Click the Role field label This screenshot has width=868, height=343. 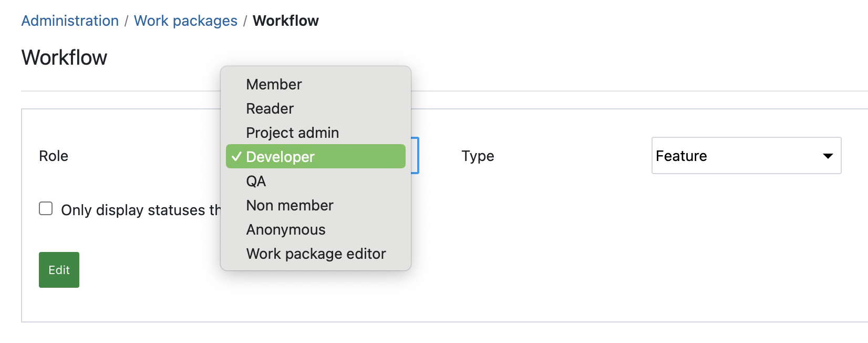pyautogui.click(x=54, y=156)
